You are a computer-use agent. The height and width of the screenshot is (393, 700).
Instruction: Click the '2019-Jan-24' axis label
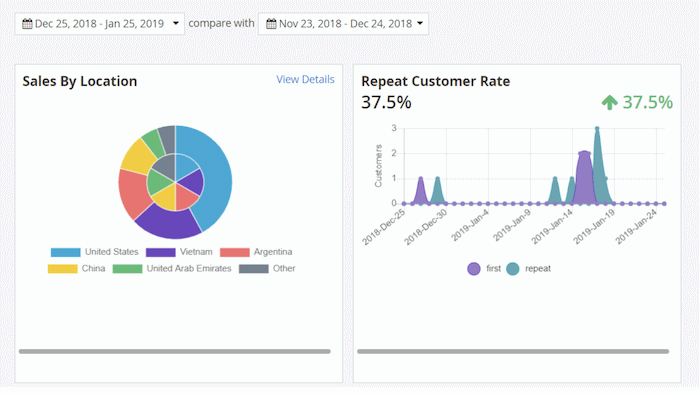(637, 226)
